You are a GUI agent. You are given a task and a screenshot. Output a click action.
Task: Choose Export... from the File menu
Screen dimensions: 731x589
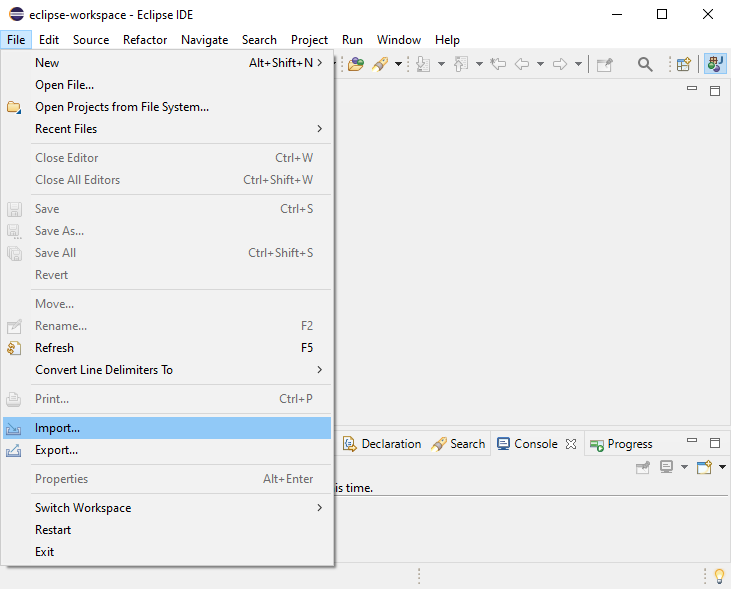coord(56,450)
